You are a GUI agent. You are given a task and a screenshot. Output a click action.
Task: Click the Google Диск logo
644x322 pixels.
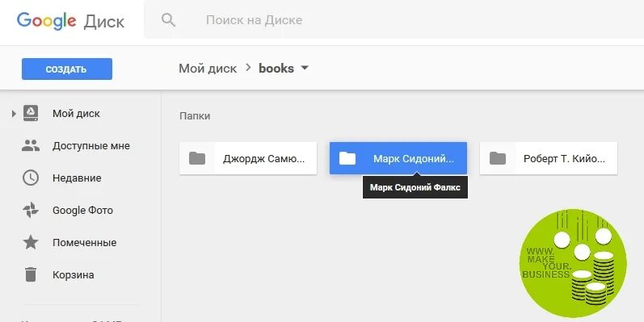pyautogui.click(x=70, y=20)
